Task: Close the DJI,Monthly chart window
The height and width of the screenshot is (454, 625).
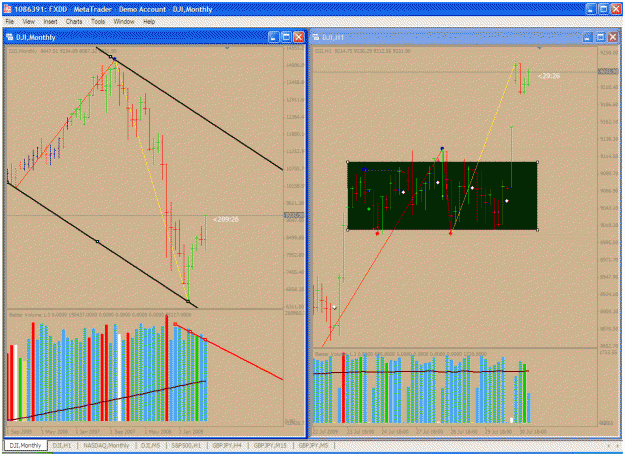Action: coord(299,37)
